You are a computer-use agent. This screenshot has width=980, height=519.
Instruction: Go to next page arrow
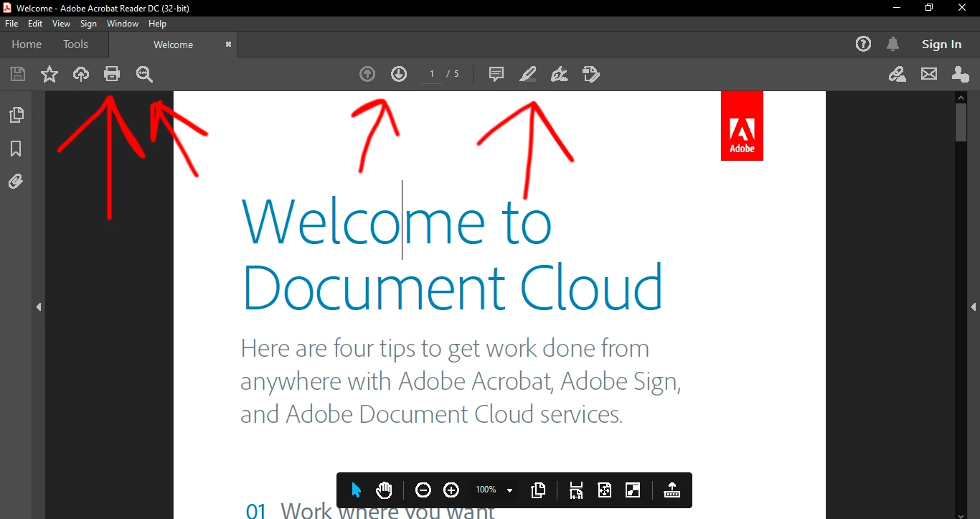pyautogui.click(x=399, y=74)
